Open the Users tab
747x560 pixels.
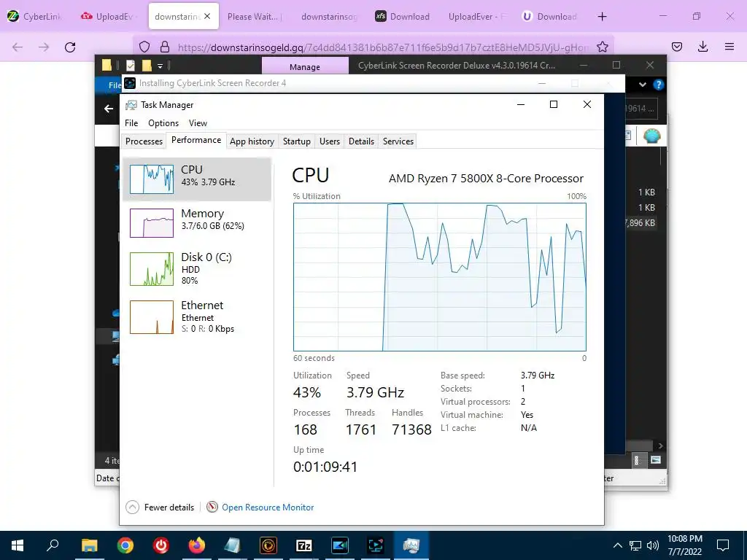tap(330, 141)
